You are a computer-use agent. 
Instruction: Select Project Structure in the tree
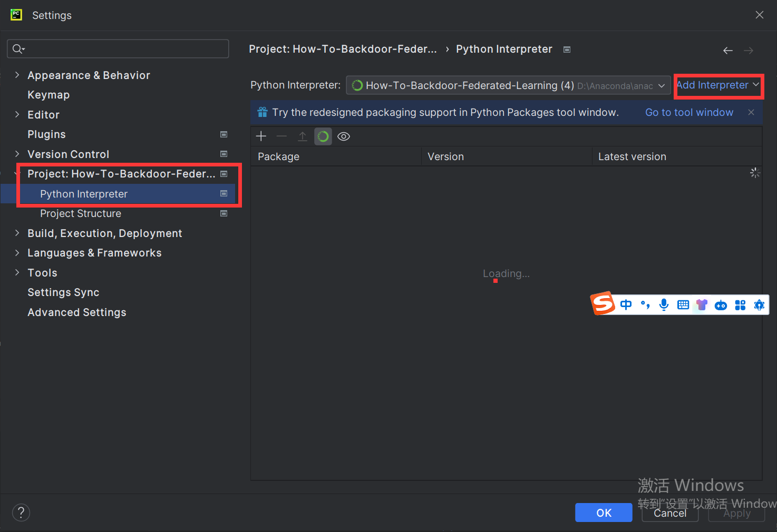tap(81, 213)
